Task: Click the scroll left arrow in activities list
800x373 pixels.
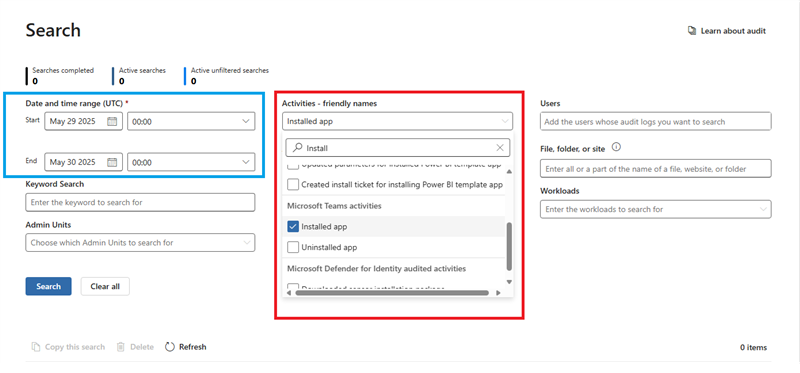Action: 289,293
